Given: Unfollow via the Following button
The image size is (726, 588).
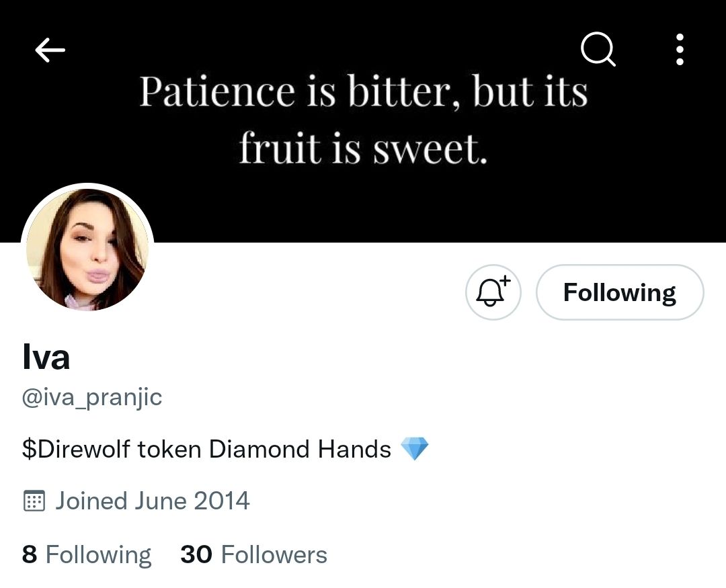Looking at the screenshot, I should pyautogui.click(x=619, y=292).
